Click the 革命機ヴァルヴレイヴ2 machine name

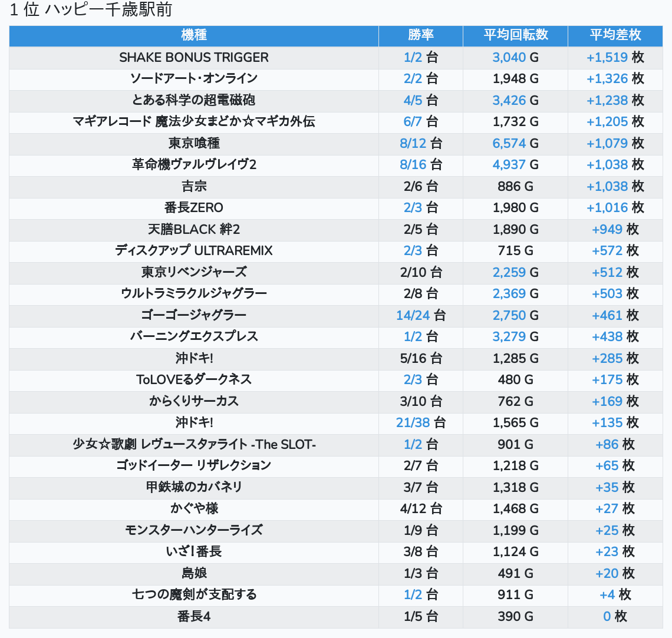pyautogui.click(x=194, y=165)
